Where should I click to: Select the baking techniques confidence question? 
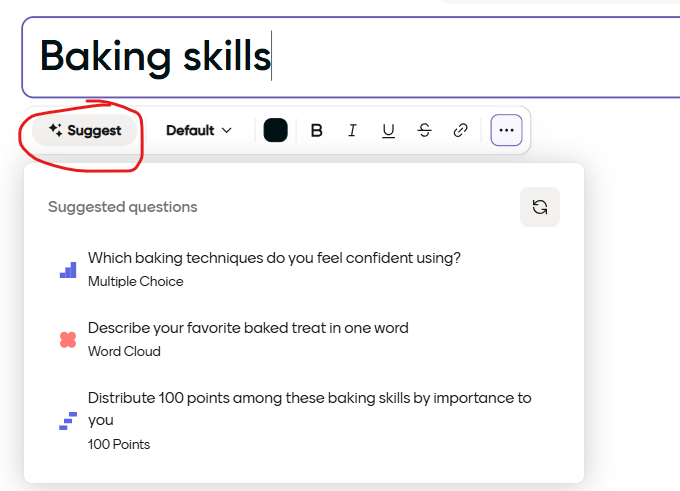tap(274, 258)
